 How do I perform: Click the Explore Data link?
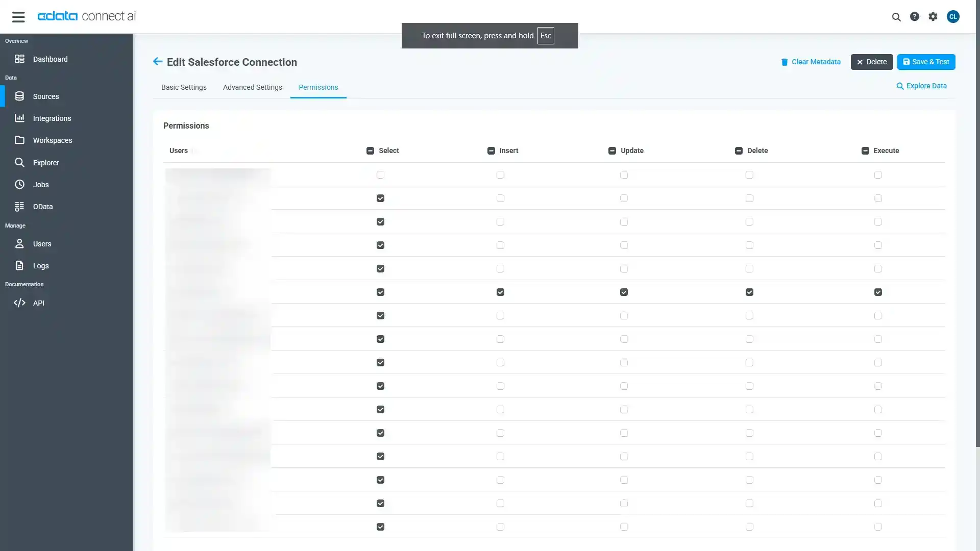pyautogui.click(x=921, y=86)
